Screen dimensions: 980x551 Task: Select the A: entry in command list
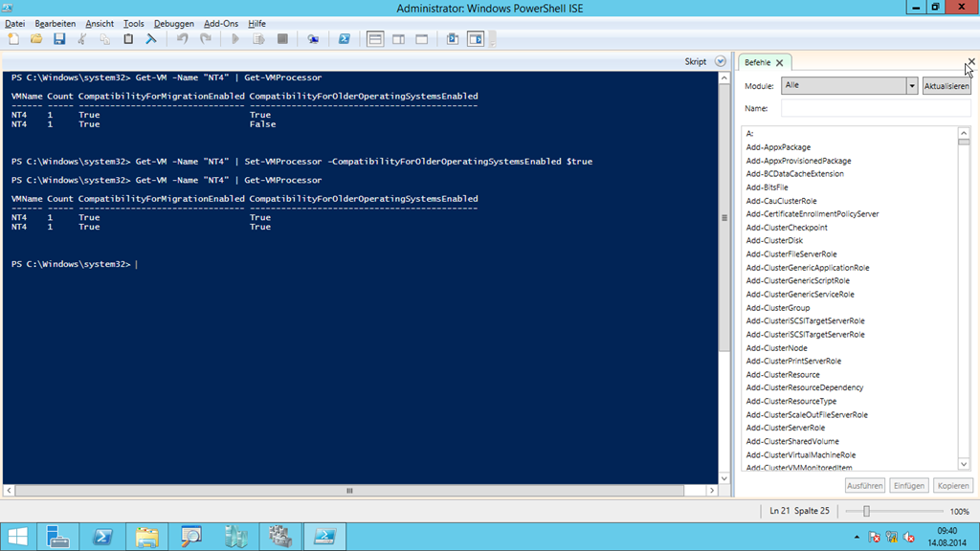749,134
